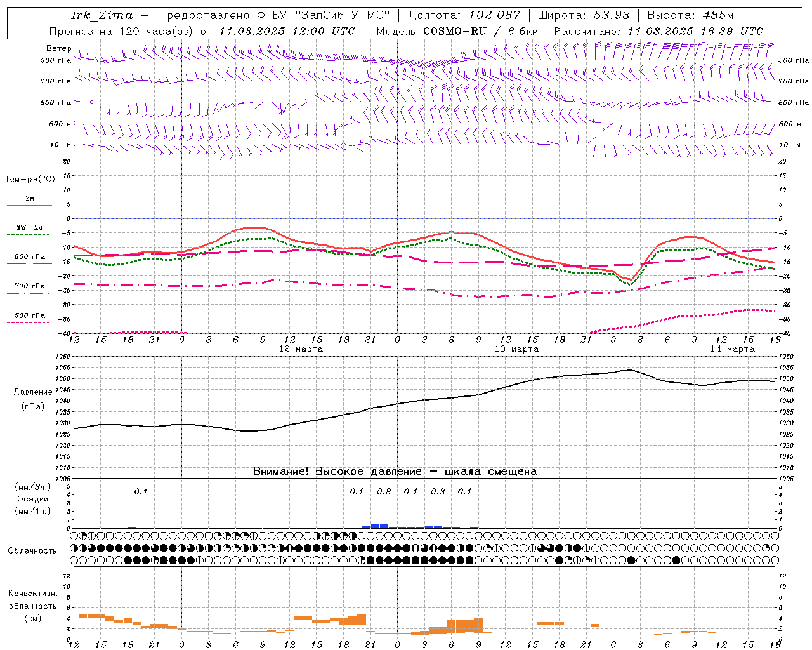812x650 pixels.
Task: Click the longitude value 102.087
Action: coord(495,15)
